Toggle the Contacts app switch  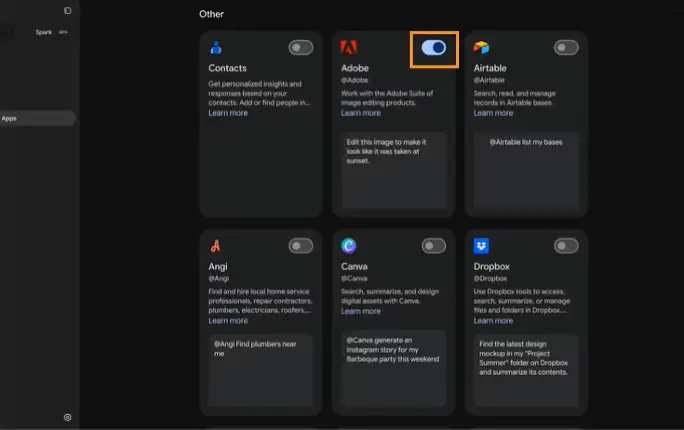(301, 48)
